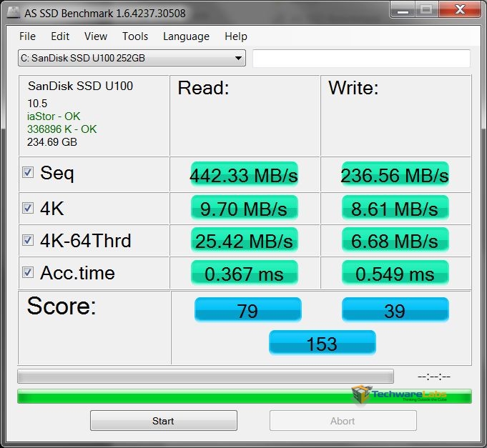This screenshot has height=448, width=487.
Task: Toggle the Acc.time test checkbox
Action: (28, 272)
